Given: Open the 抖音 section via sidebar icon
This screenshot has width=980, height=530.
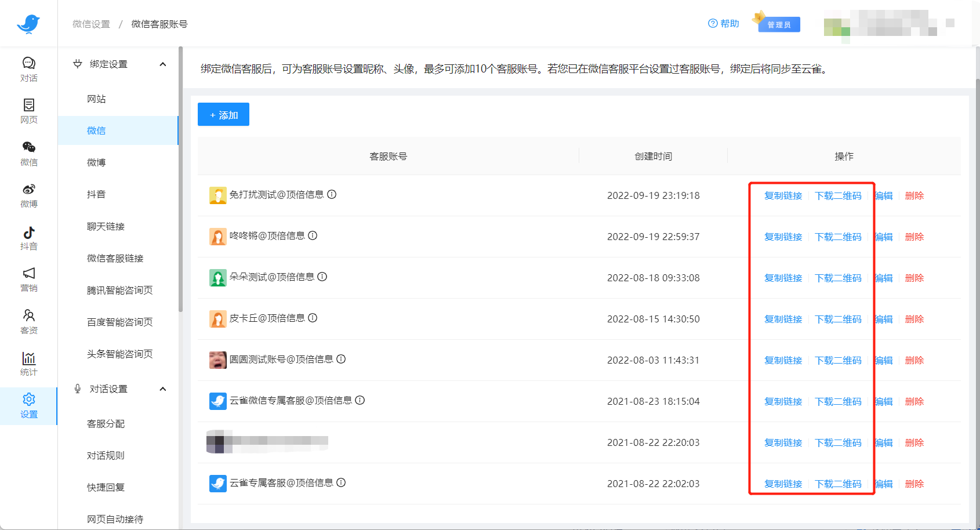Looking at the screenshot, I should tap(28, 237).
